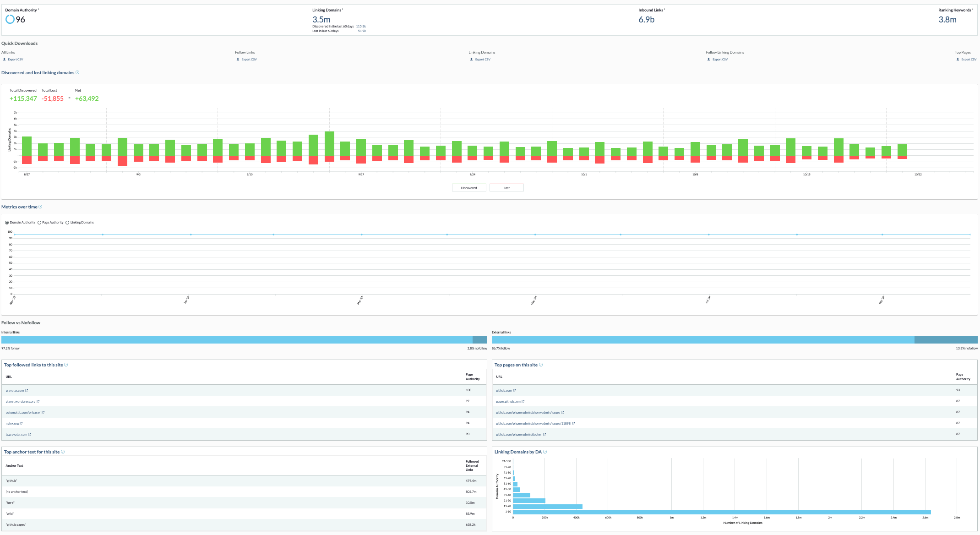
Task: Click 479.4m followed external links value
Action: (x=471, y=481)
